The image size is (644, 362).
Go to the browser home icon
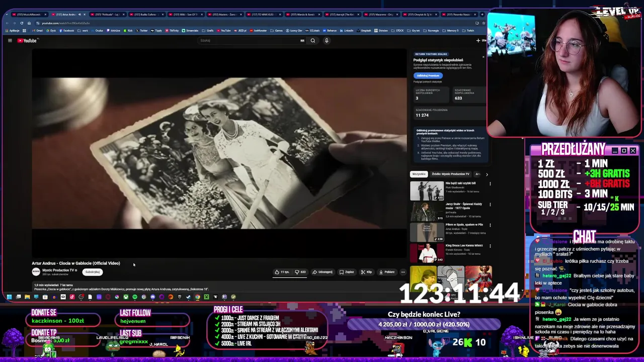click(29, 23)
